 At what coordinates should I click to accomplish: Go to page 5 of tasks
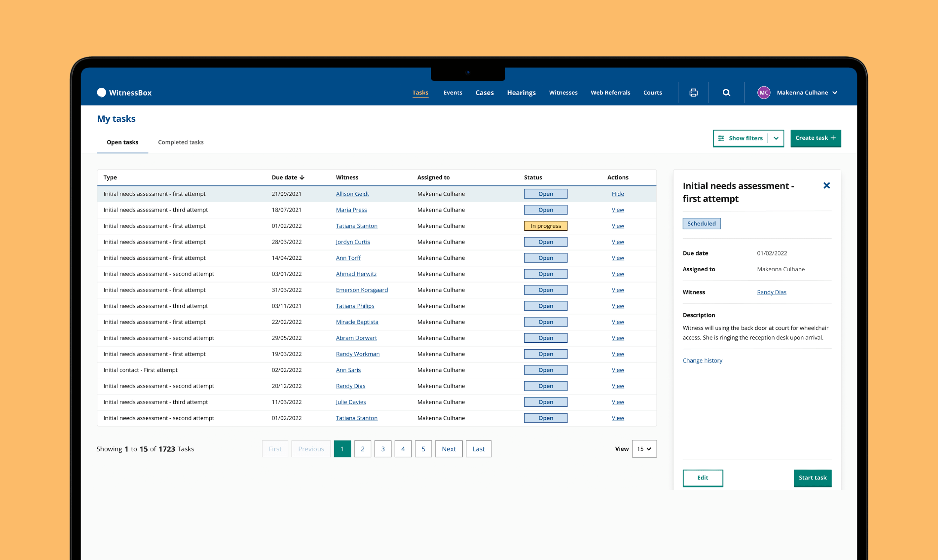(423, 449)
